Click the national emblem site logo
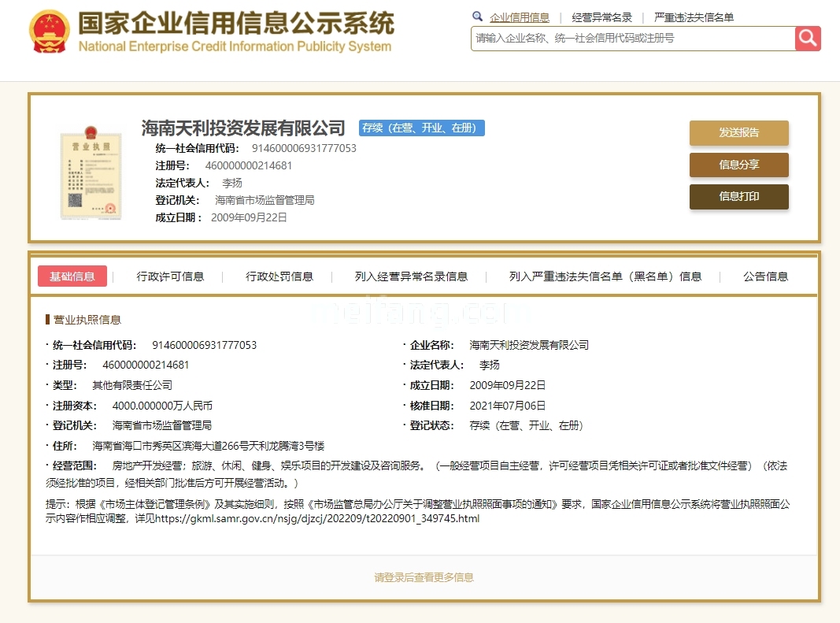 (x=47, y=32)
